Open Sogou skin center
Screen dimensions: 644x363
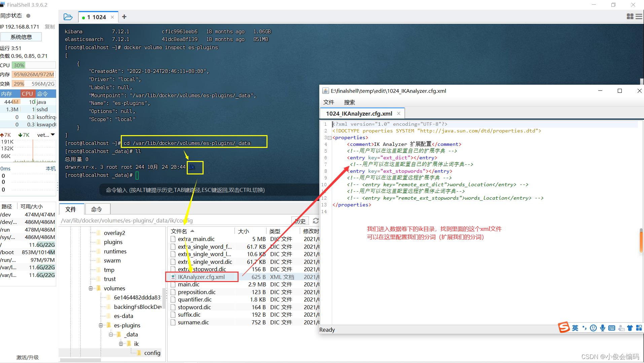click(x=630, y=328)
